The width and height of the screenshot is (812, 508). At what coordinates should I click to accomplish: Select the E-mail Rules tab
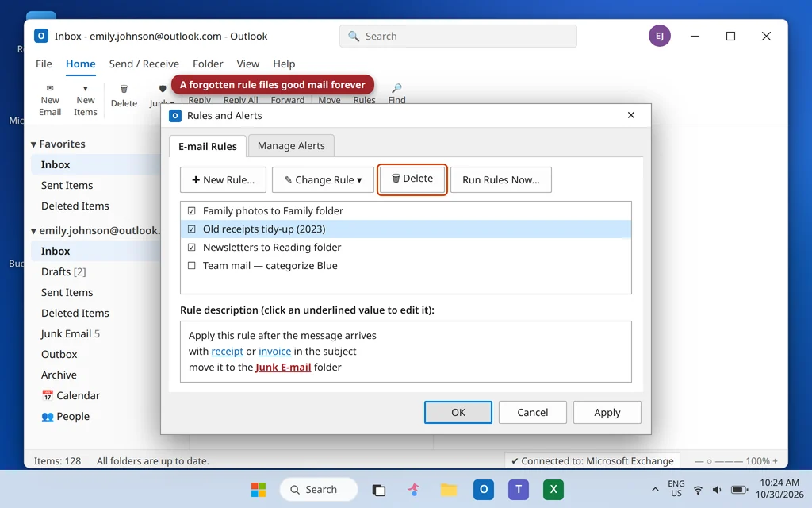click(207, 146)
